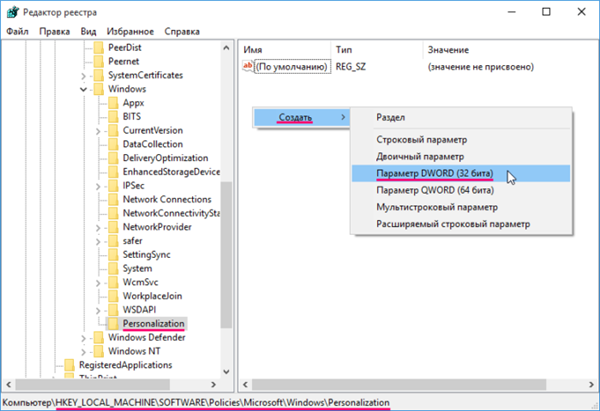Screen dimensions: 600x411
Task: Expand the NetworkProvider key
Action: [x=98, y=228]
